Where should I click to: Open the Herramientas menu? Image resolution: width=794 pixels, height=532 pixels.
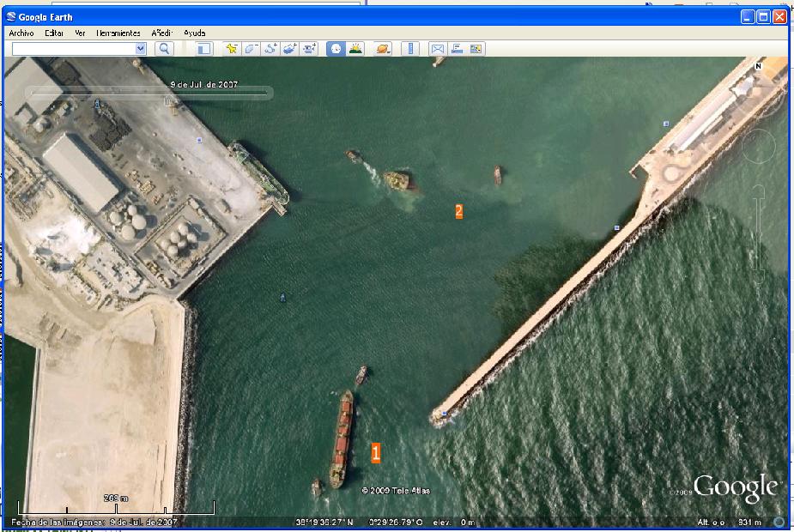(x=118, y=33)
